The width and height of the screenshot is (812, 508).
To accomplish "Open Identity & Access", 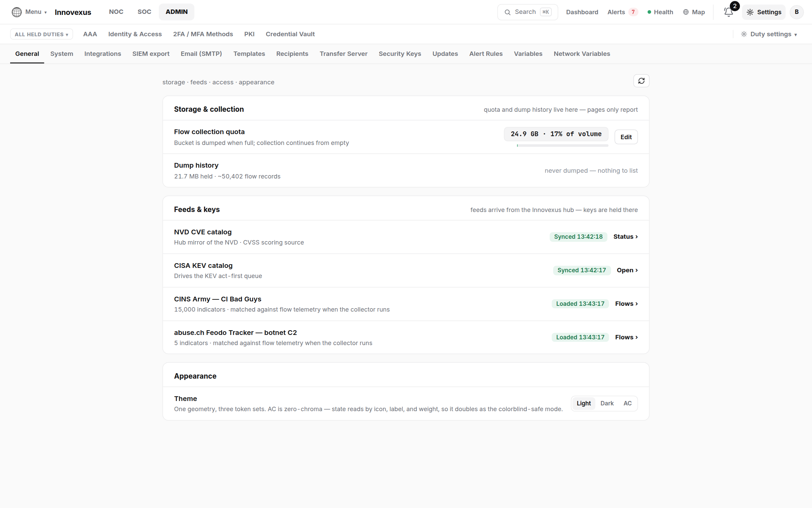I will point(135,34).
